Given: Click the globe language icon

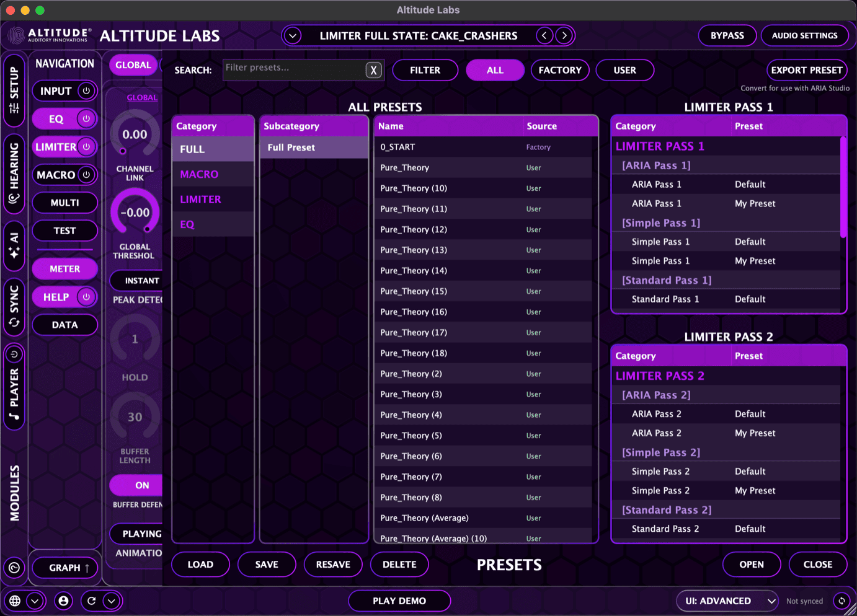Looking at the screenshot, I should [x=14, y=601].
